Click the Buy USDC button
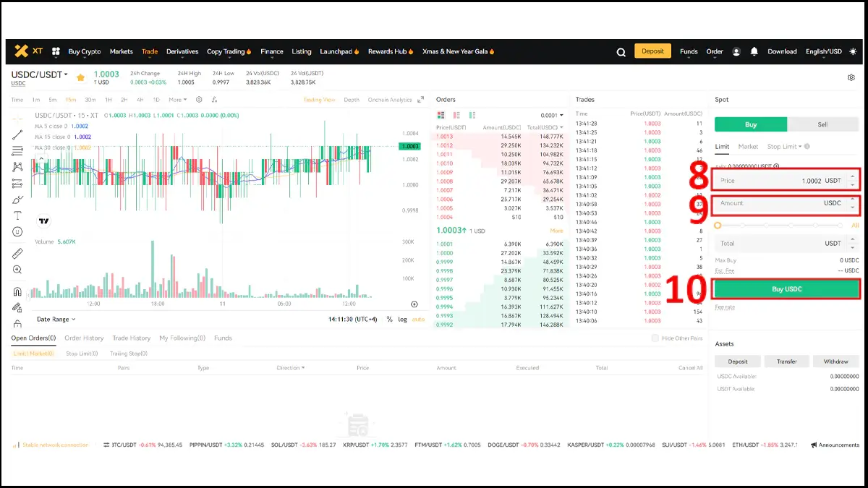This screenshot has height=488, width=868. click(787, 289)
